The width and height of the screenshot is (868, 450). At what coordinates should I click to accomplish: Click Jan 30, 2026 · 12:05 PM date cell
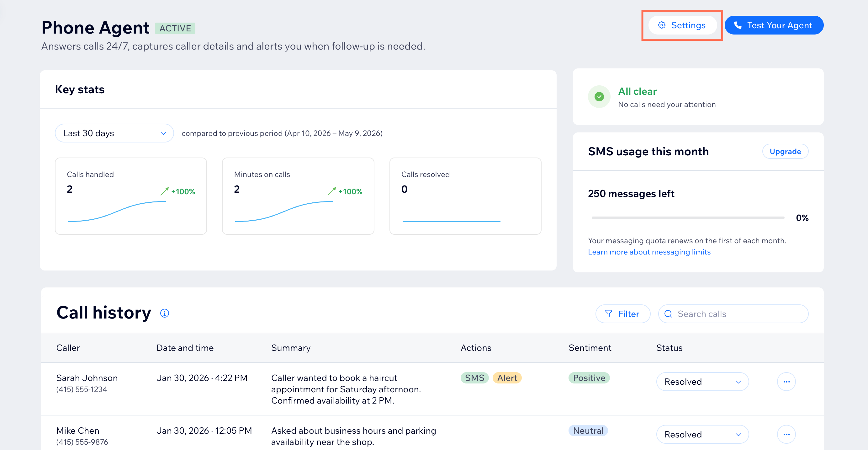pyautogui.click(x=204, y=431)
